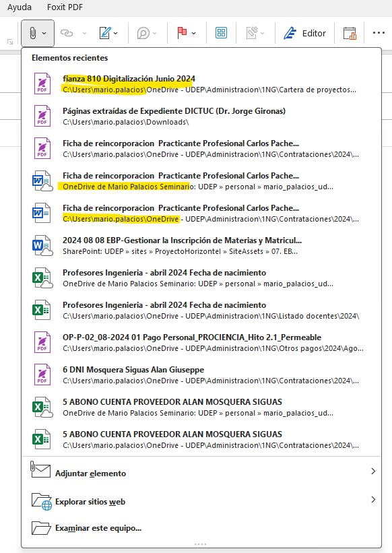
Task: Click path C:\Users\mario.palacios\Downloads\
Action: pyautogui.click(x=126, y=122)
